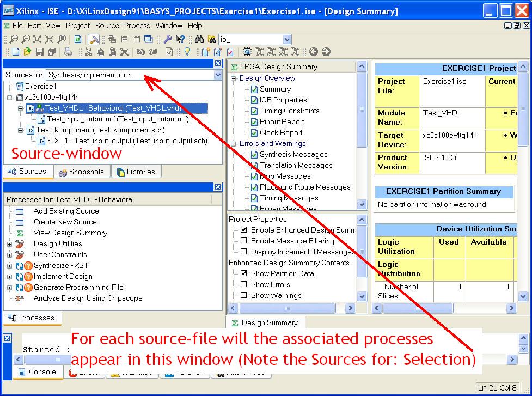Click the Save All icon
This screenshot has width=532, height=396.
(52, 52)
